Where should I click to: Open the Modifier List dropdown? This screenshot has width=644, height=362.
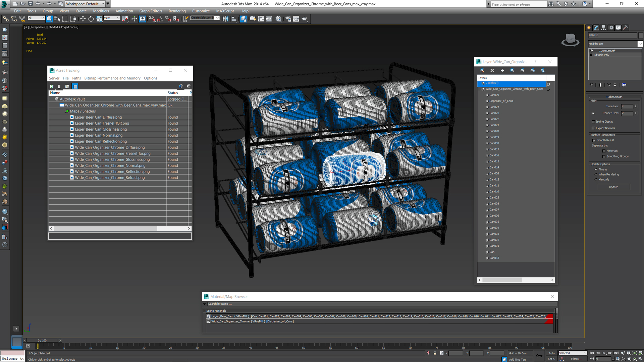pyautogui.click(x=615, y=44)
